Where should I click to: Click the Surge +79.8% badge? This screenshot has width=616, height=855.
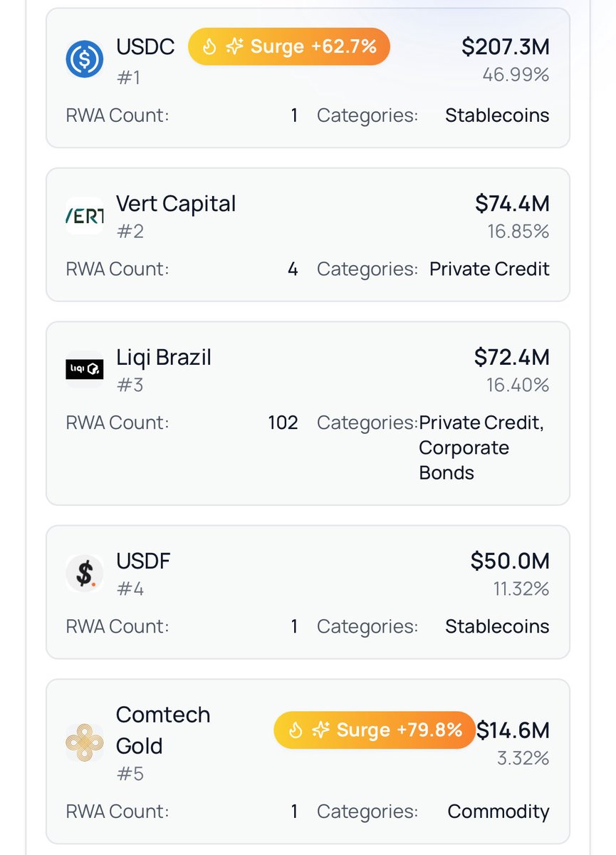point(375,730)
